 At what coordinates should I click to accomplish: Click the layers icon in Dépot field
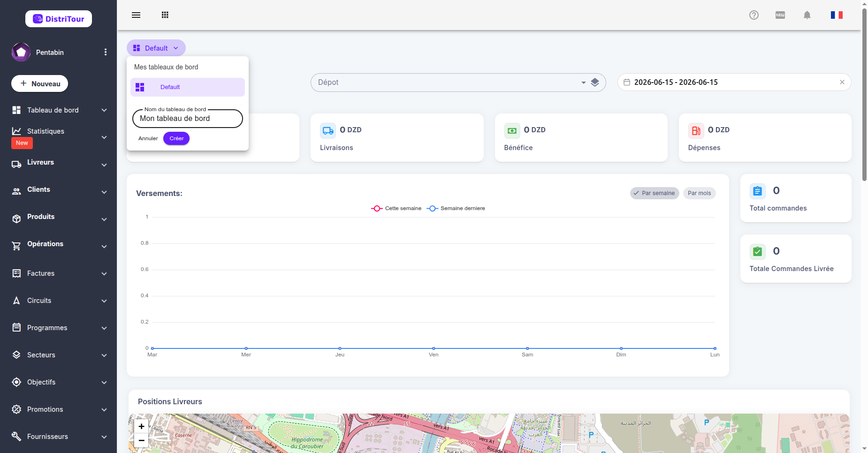pos(595,83)
